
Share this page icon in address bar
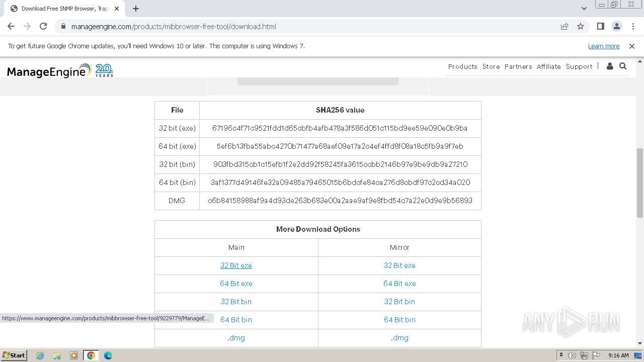tap(565, 26)
